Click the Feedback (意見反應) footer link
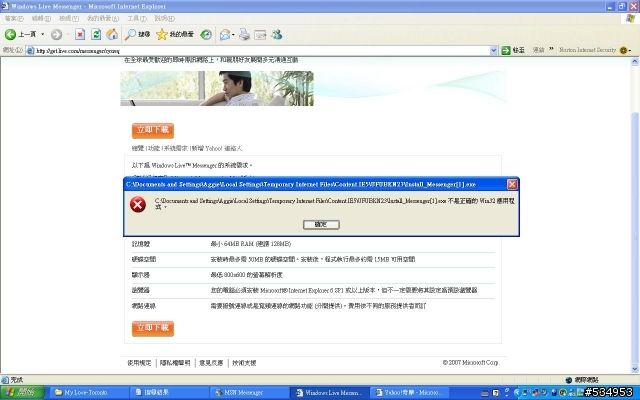Screen dimensions: 640x400 tap(211, 362)
